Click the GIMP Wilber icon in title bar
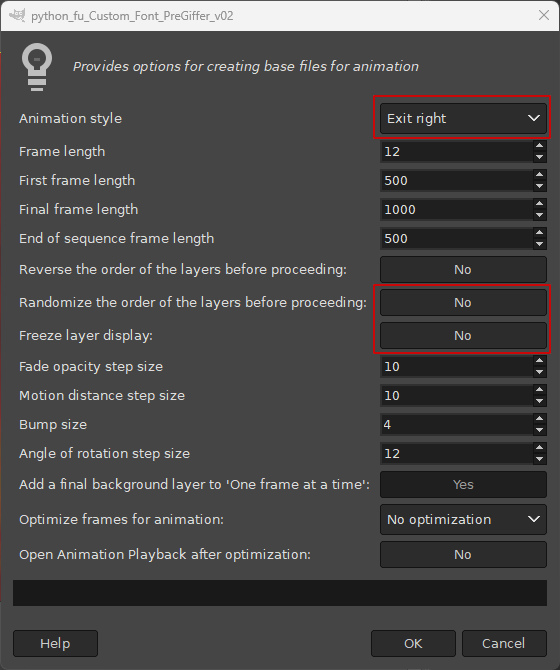 pos(17,15)
